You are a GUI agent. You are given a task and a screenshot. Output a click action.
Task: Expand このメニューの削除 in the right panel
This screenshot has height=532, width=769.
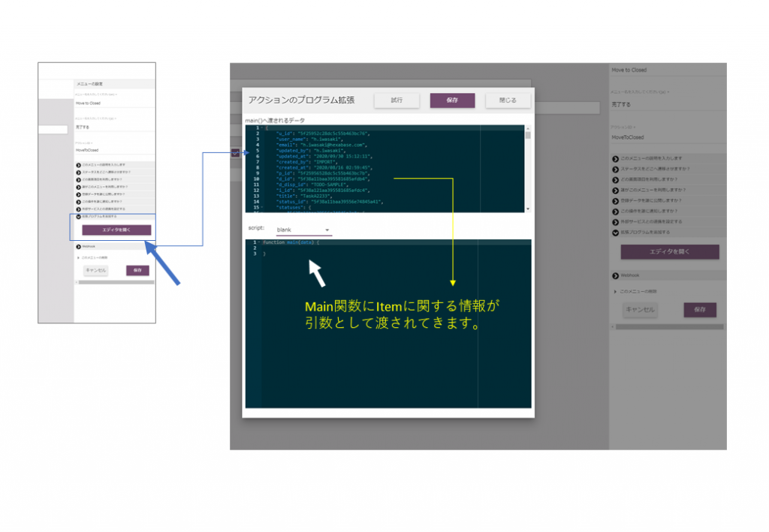click(x=616, y=291)
